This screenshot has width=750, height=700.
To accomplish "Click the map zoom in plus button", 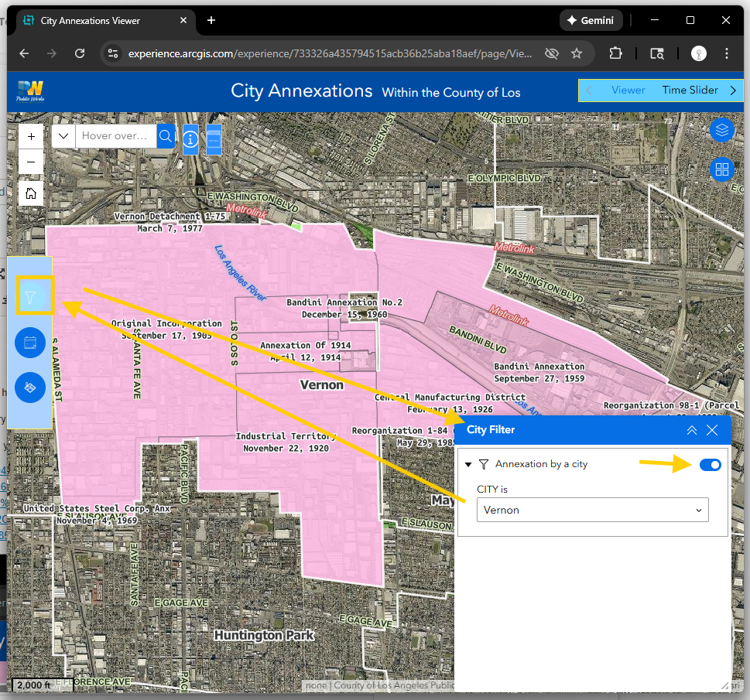I will click(31, 136).
